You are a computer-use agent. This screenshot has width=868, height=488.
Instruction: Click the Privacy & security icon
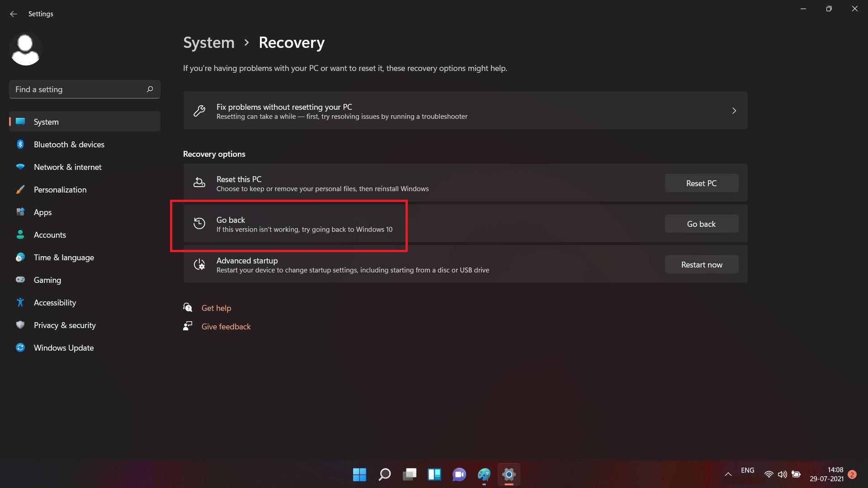click(21, 325)
